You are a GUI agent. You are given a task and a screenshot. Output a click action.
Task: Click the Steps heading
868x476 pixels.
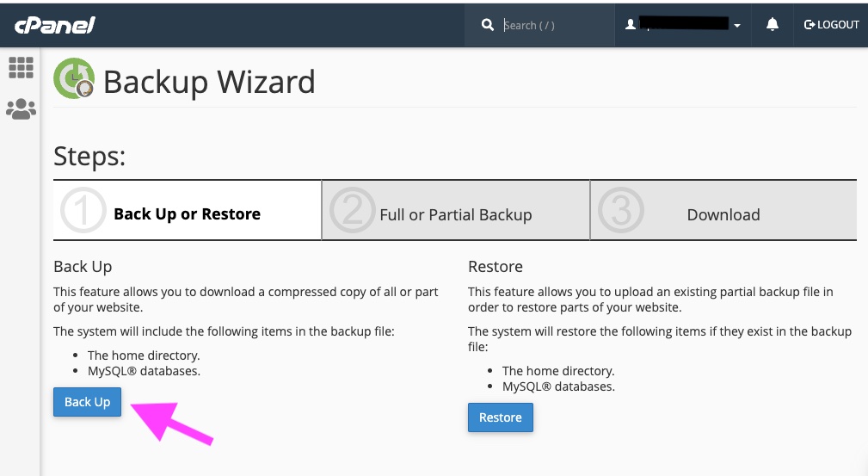tap(89, 156)
